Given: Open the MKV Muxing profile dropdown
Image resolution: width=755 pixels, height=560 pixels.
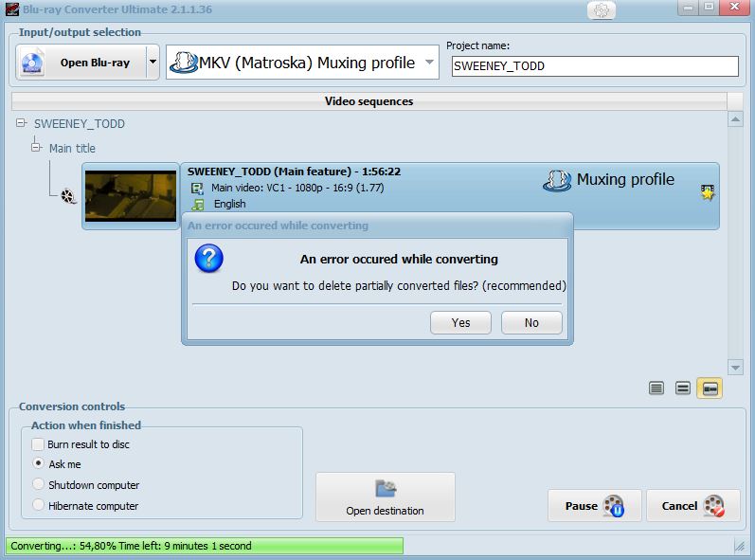Looking at the screenshot, I should [x=429, y=63].
